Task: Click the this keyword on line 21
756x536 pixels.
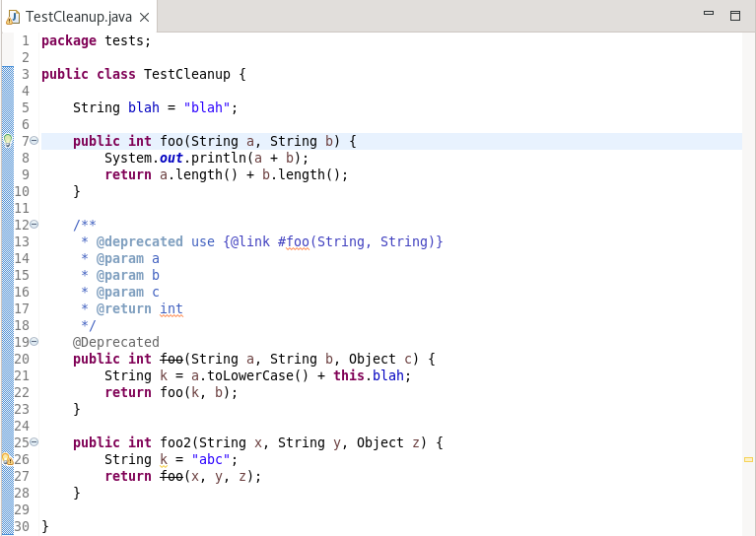Action: (349, 375)
